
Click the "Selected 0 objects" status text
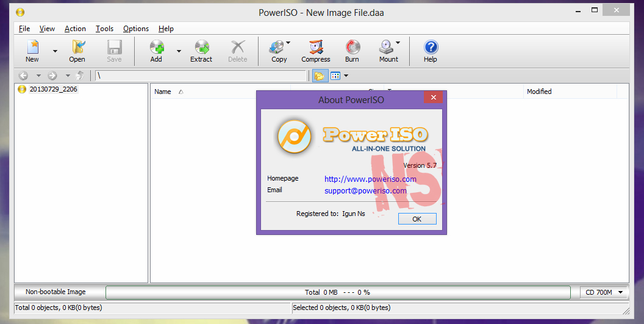(x=342, y=308)
